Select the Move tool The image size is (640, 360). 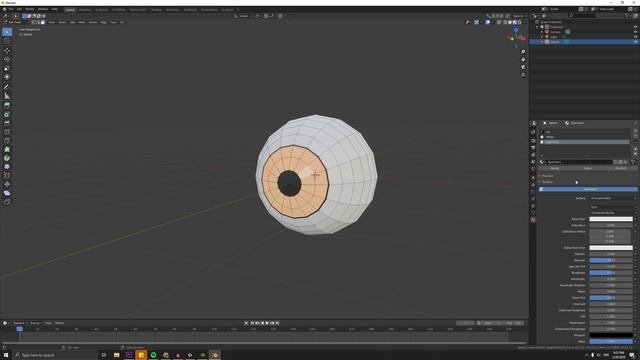[x=7, y=51]
